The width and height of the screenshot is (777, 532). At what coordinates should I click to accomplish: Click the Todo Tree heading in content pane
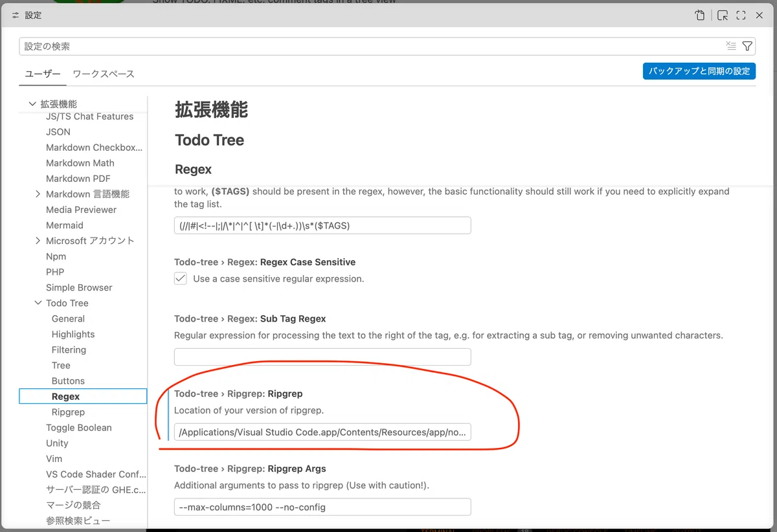(209, 140)
